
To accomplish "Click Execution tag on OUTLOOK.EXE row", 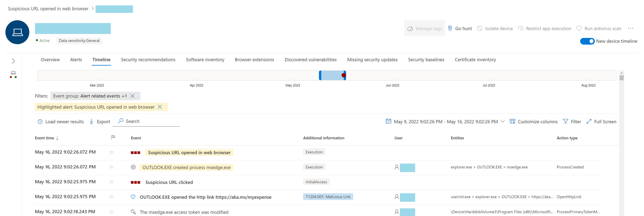I will coord(314,167).
